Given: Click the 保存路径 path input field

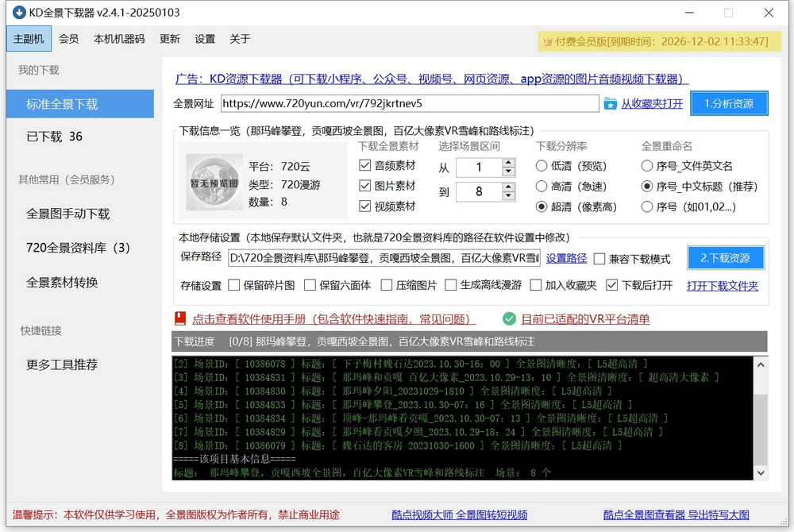Looking at the screenshot, I should click(x=384, y=258).
